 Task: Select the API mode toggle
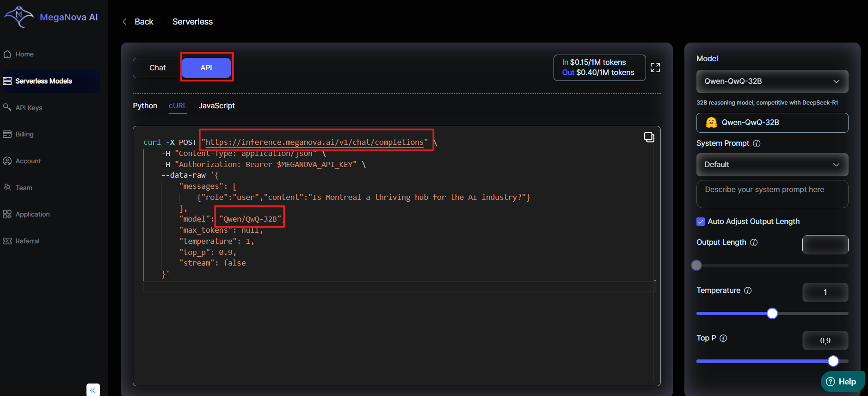[206, 68]
